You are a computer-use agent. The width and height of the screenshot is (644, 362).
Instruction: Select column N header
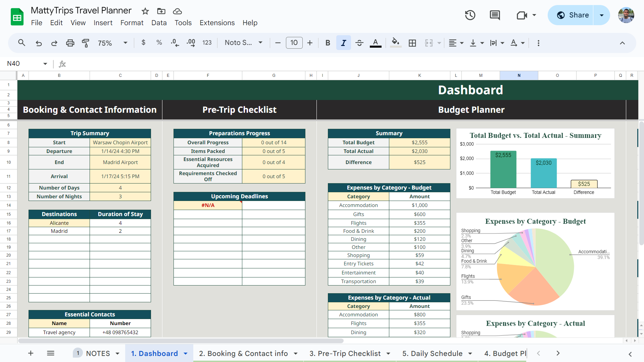pyautogui.click(x=519, y=75)
